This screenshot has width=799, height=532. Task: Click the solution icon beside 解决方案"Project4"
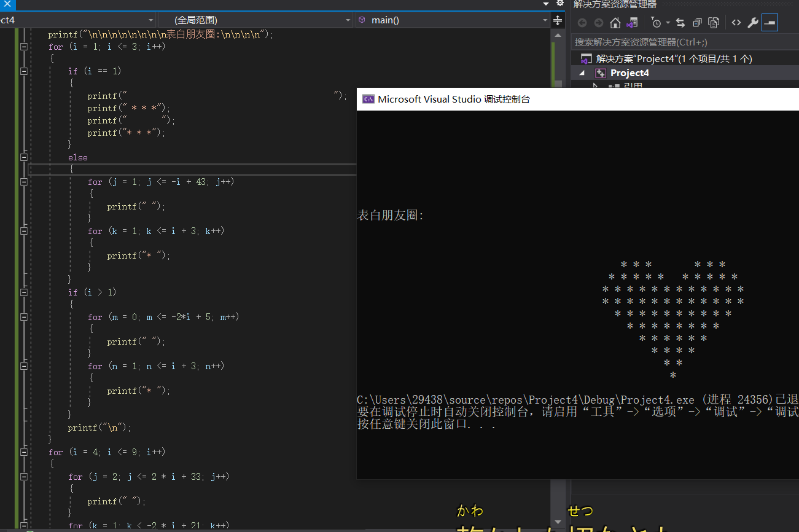point(586,59)
